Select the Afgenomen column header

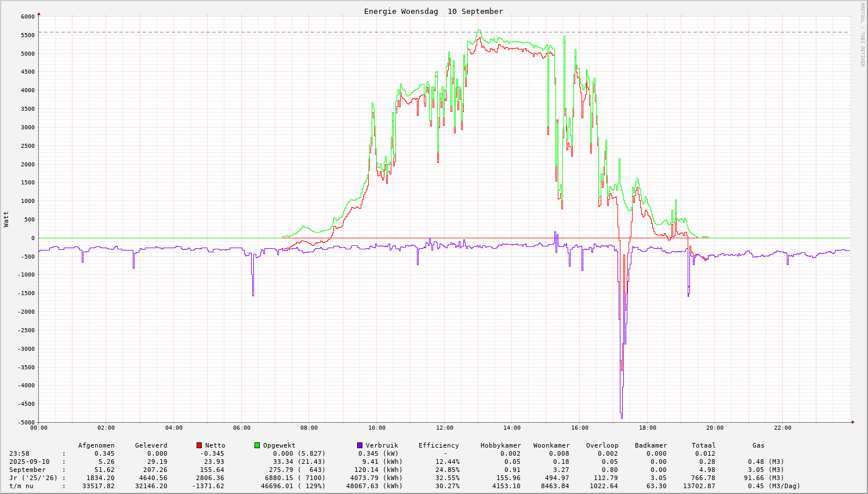[x=96, y=446]
